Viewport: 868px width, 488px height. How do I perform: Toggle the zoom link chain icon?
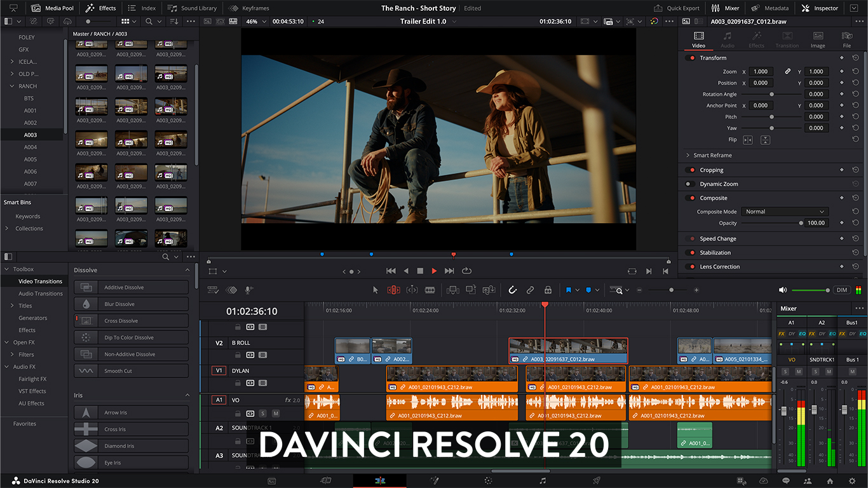(x=788, y=72)
